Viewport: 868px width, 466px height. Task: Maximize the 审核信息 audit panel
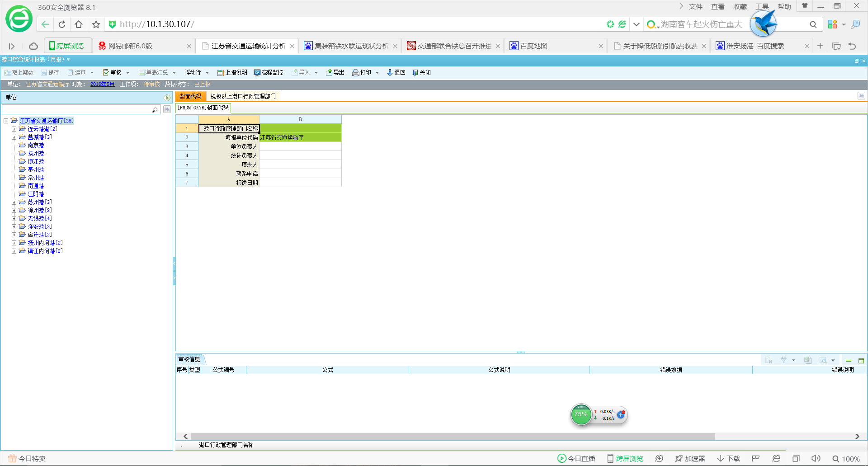pos(861,361)
